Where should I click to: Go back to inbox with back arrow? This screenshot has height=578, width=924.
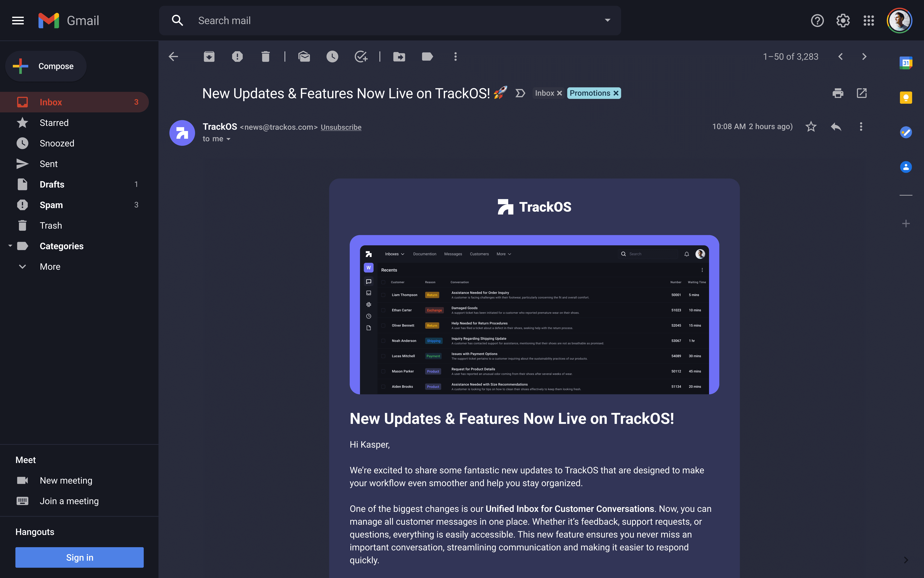pos(173,57)
